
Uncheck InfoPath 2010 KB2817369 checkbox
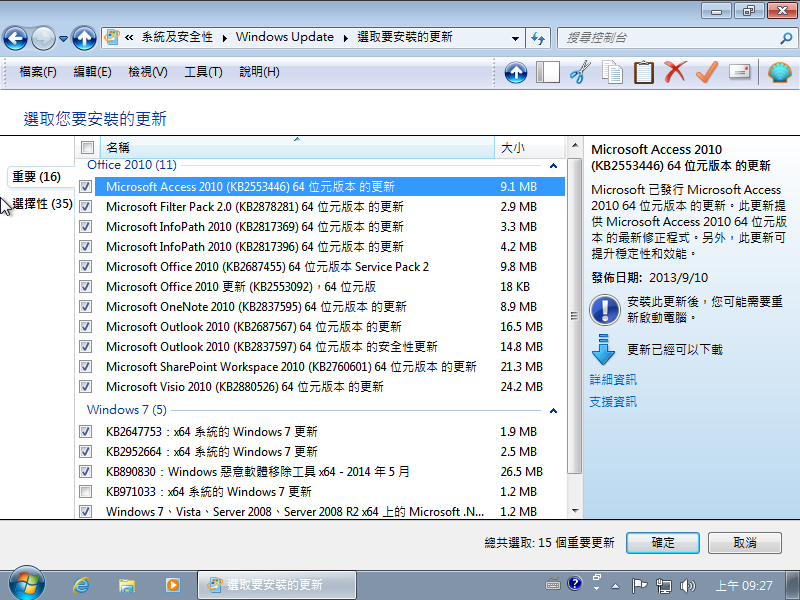tap(86, 227)
